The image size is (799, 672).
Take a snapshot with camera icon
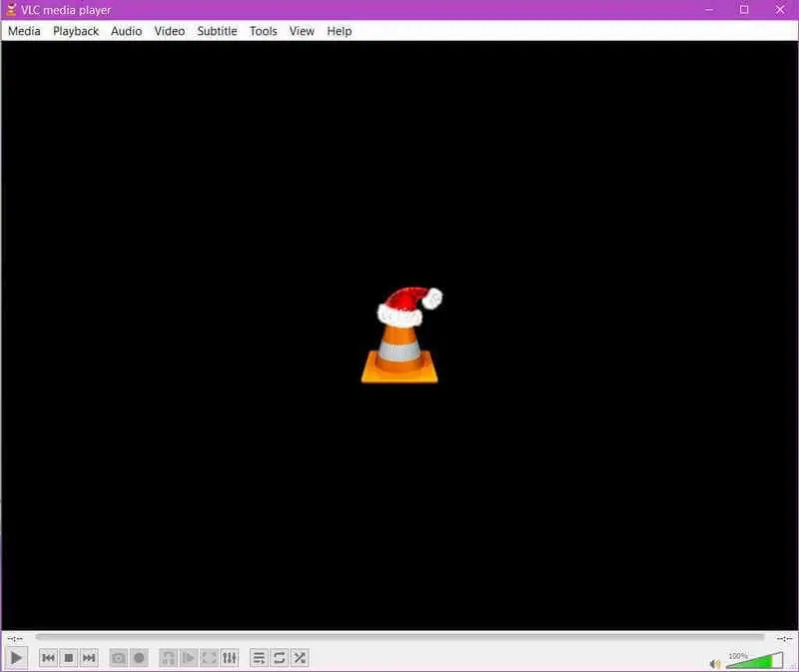click(x=119, y=658)
